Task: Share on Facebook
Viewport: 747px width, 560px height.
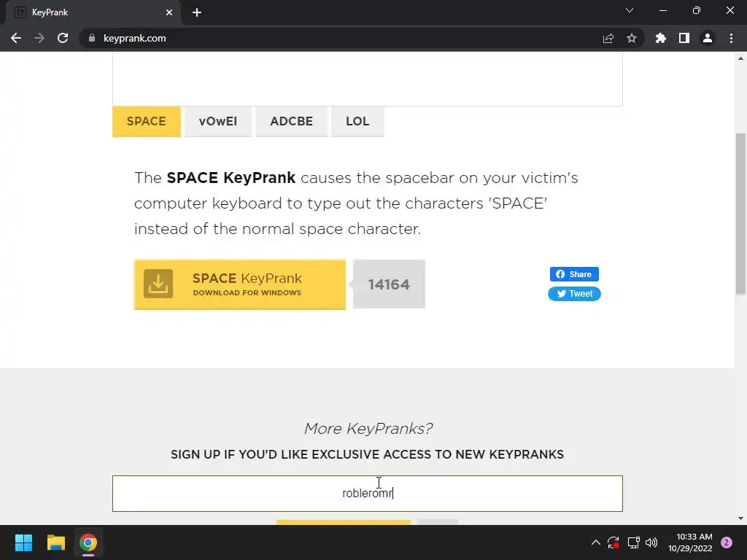Action: [x=574, y=274]
